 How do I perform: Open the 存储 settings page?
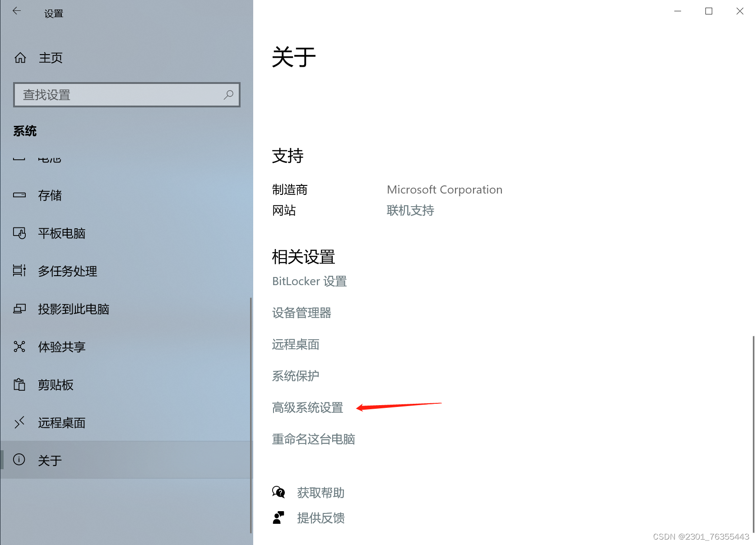coord(50,195)
